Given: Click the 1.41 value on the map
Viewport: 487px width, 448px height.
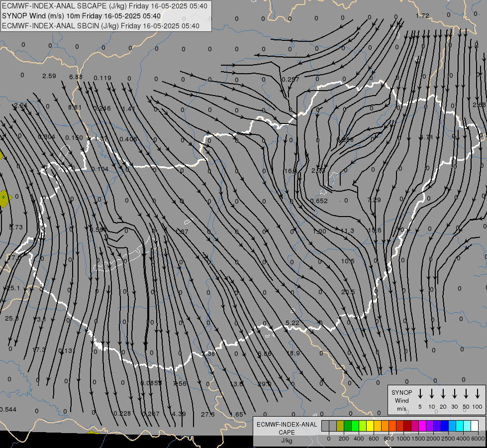Looking at the screenshot, I should (128, 109).
